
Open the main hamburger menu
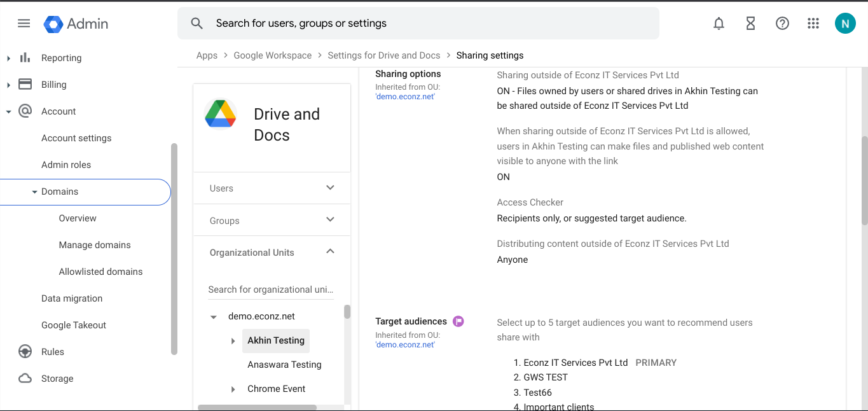(24, 24)
